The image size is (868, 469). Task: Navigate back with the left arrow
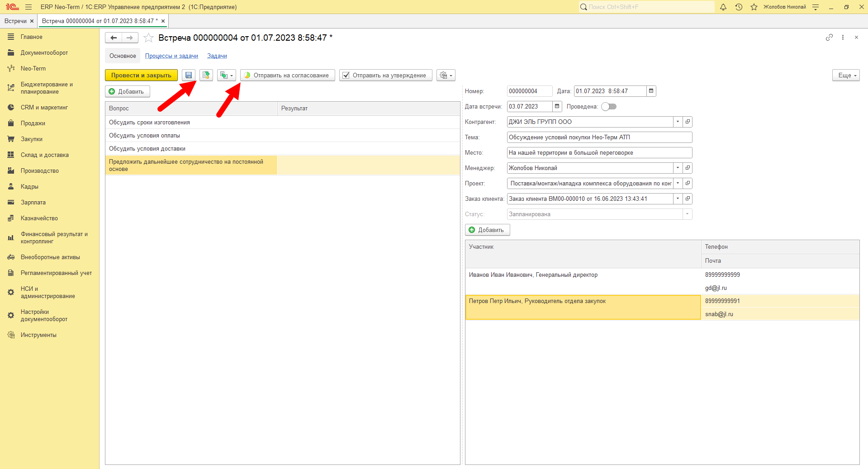pyautogui.click(x=114, y=38)
